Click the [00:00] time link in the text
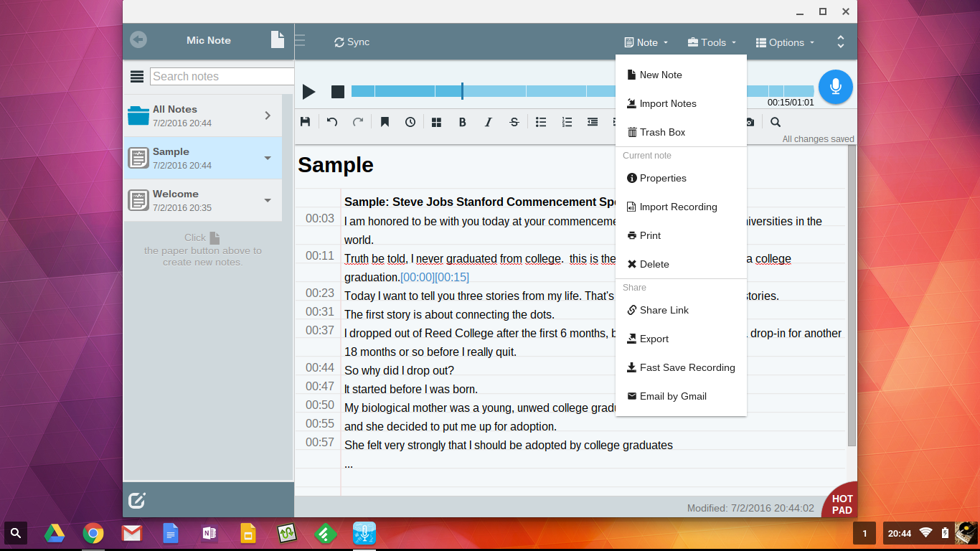This screenshot has height=551, width=980. pyautogui.click(x=418, y=277)
